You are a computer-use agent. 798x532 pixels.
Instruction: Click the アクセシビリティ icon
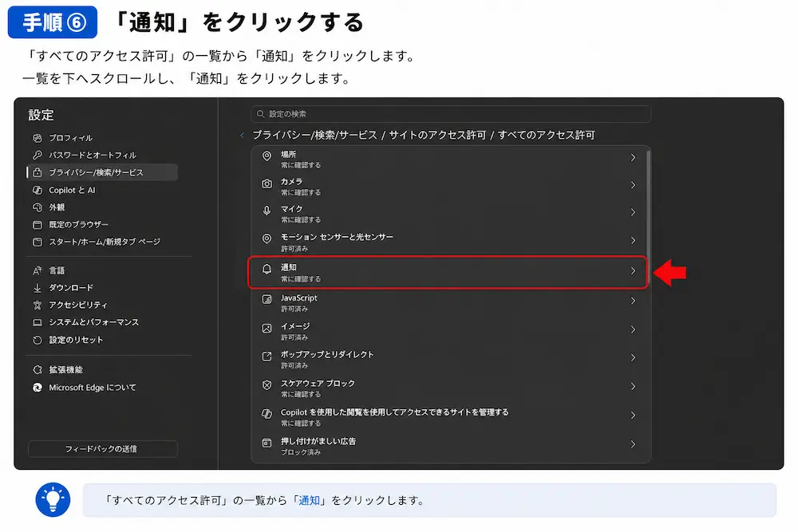click(x=38, y=305)
